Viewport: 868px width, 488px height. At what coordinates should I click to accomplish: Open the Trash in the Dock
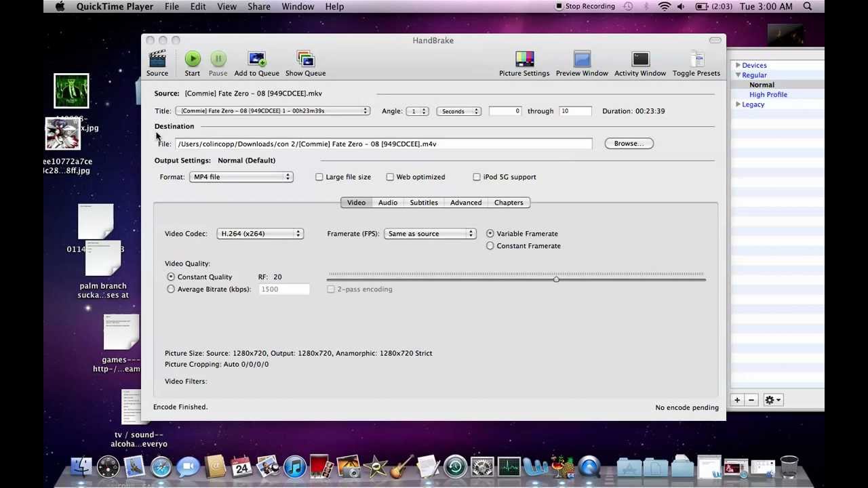(789, 467)
